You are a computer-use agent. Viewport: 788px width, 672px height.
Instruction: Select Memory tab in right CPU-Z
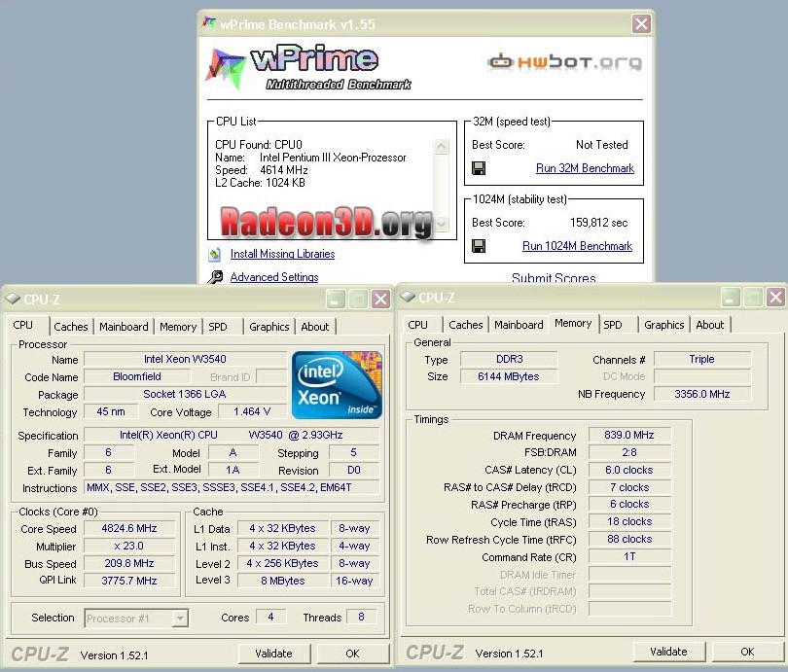[x=573, y=324]
